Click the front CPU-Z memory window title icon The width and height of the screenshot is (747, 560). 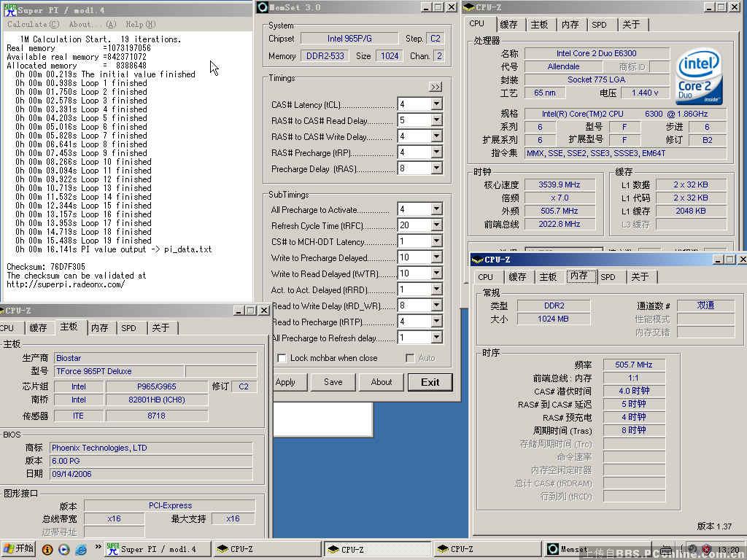[x=477, y=260]
